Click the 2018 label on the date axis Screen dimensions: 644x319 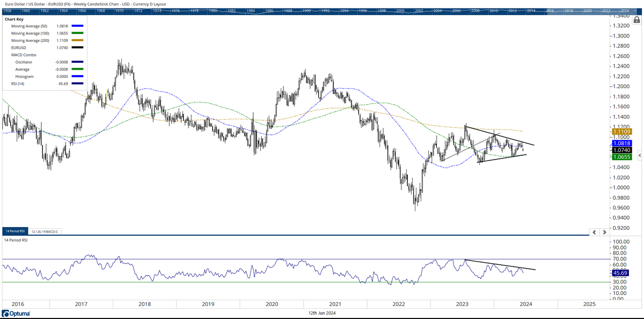click(x=145, y=303)
